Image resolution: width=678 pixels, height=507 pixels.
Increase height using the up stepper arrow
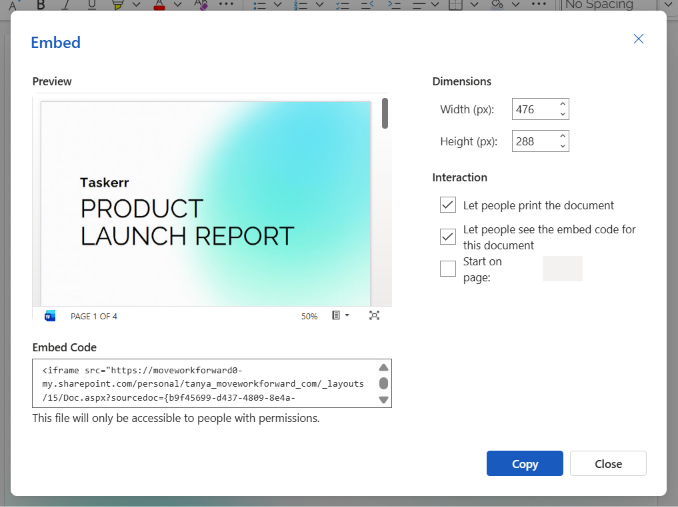pyautogui.click(x=563, y=136)
